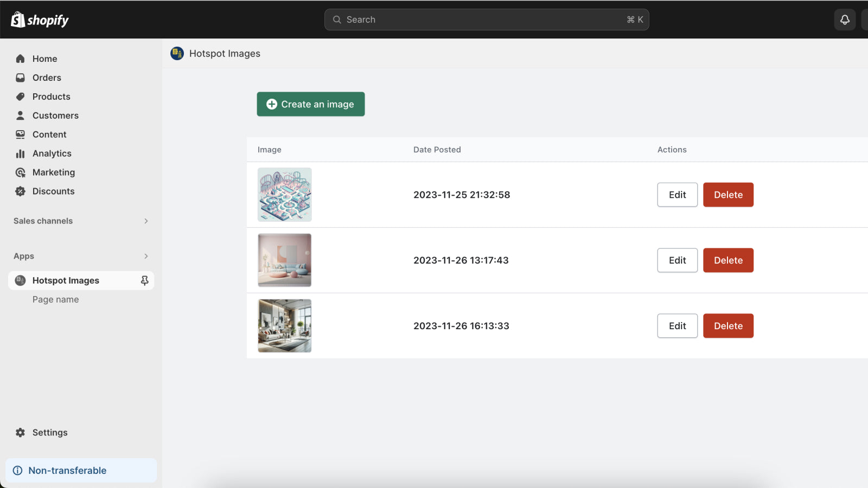Pin the Hotspot Images app
This screenshot has width=868, height=488.
click(x=144, y=280)
